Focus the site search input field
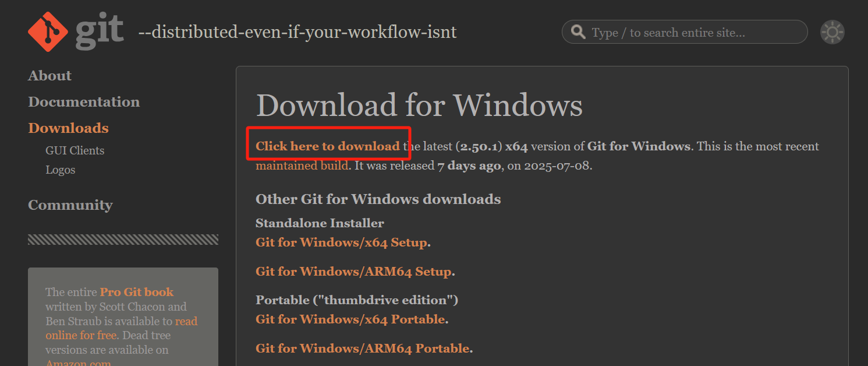The height and width of the screenshot is (366, 868). [x=685, y=32]
